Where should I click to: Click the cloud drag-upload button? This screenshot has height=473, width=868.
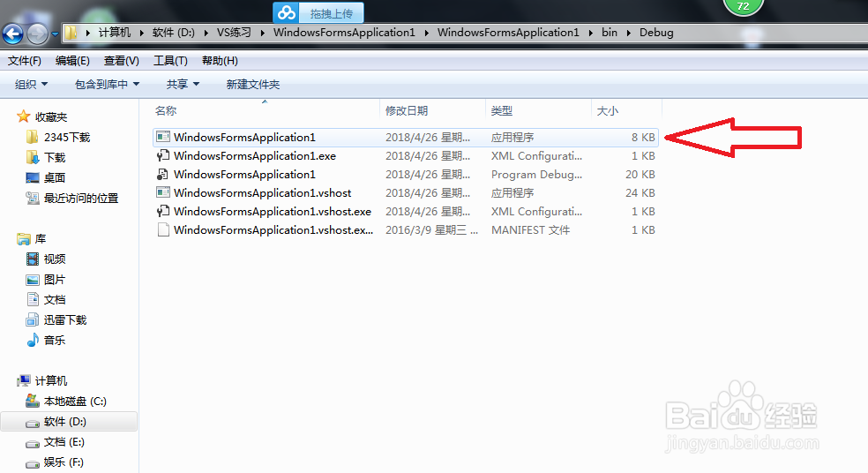click(318, 12)
